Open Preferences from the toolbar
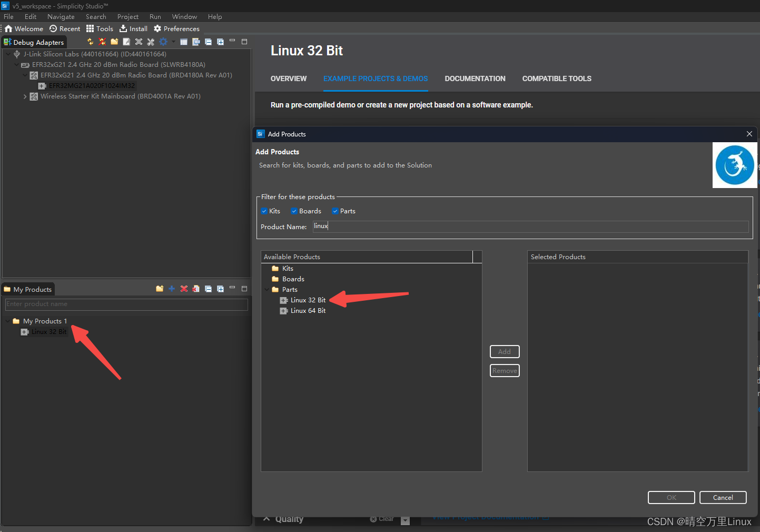 click(x=176, y=28)
